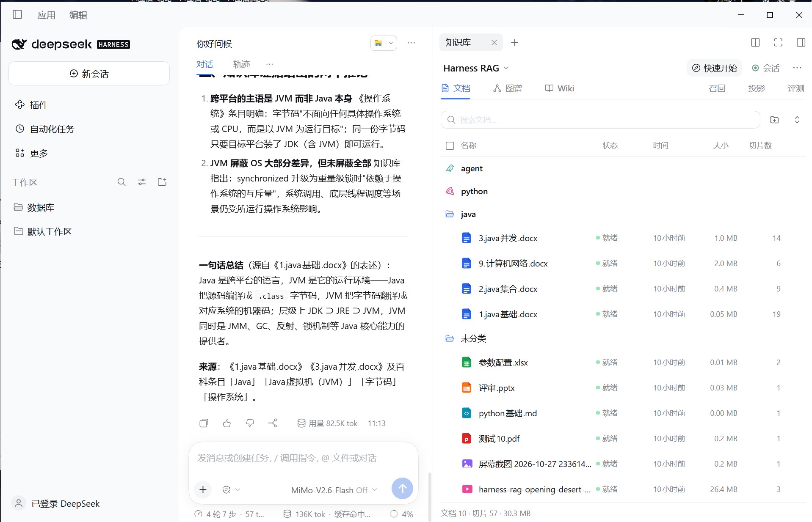The width and height of the screenshot is (812, 522).
Task: Enter fullscreen for the knowledge base panel
Action: [x=778, y=42]
